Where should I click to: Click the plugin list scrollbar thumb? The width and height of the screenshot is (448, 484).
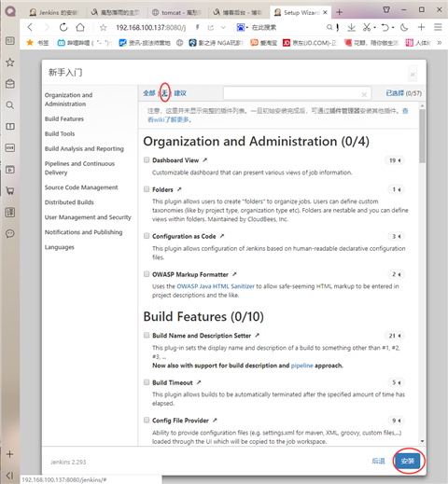(422, 136)
